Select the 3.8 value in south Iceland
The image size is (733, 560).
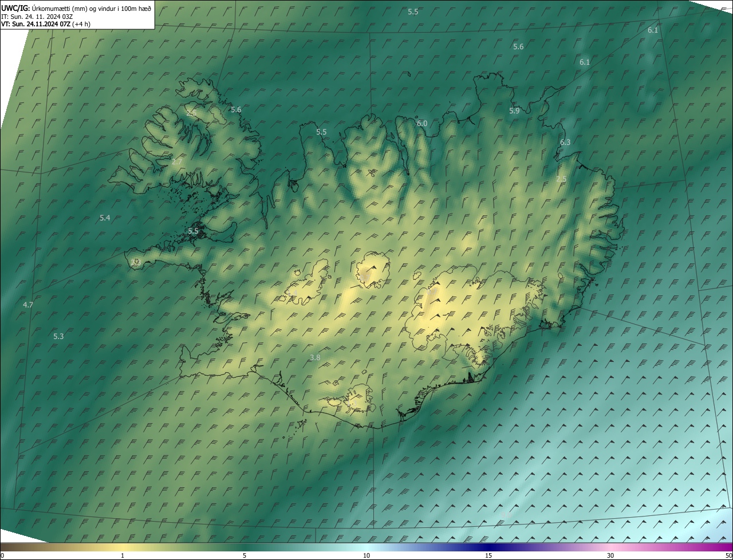pos(315,357)
